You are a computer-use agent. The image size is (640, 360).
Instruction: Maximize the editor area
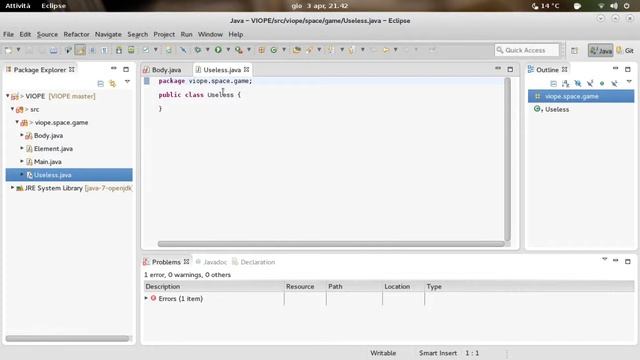510,69
